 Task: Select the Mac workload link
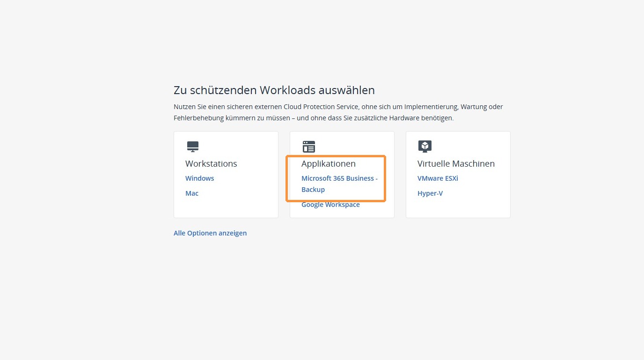192,193
